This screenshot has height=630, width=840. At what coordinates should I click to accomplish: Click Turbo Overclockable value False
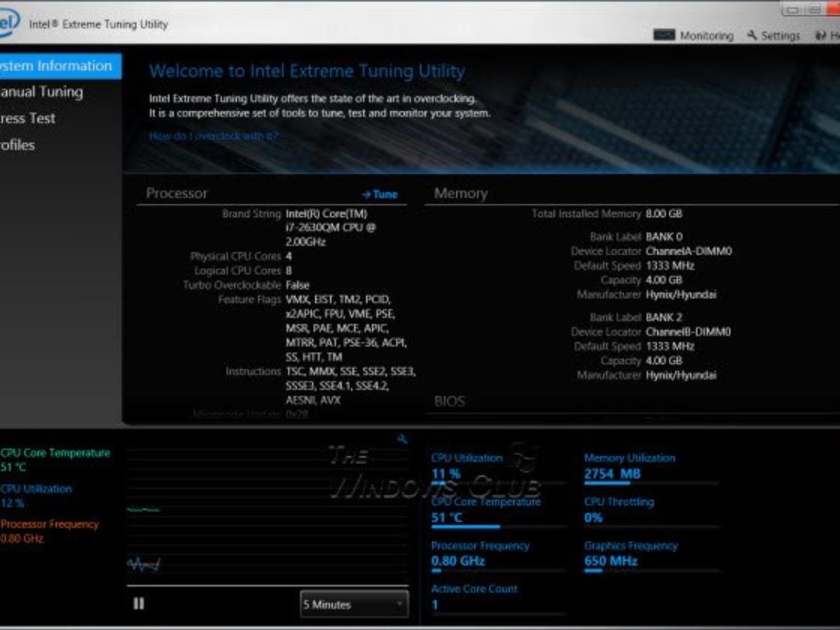pos(297,285)
